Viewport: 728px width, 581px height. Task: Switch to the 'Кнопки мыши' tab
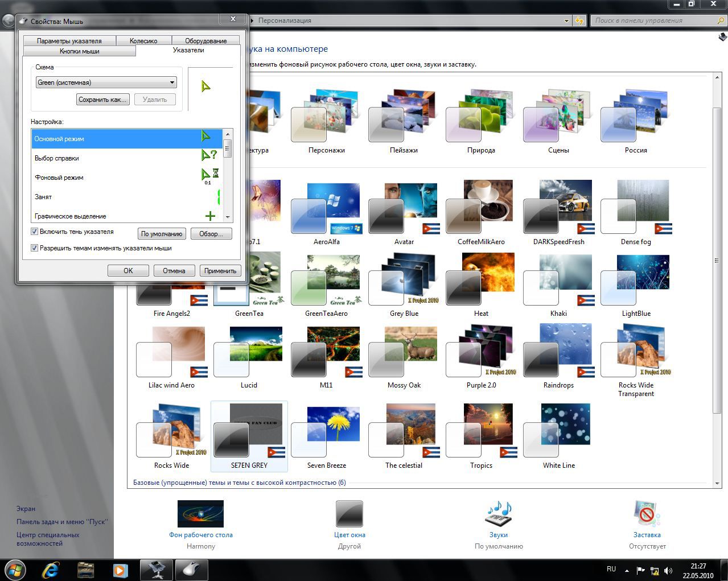tap(80, 51)
